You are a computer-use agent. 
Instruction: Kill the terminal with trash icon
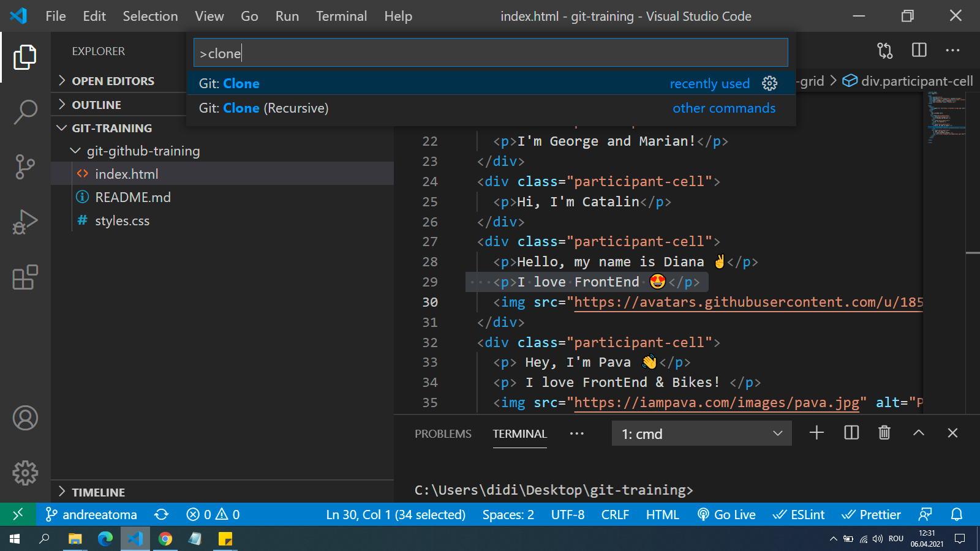pyautogui.click(x=884, y=433)
